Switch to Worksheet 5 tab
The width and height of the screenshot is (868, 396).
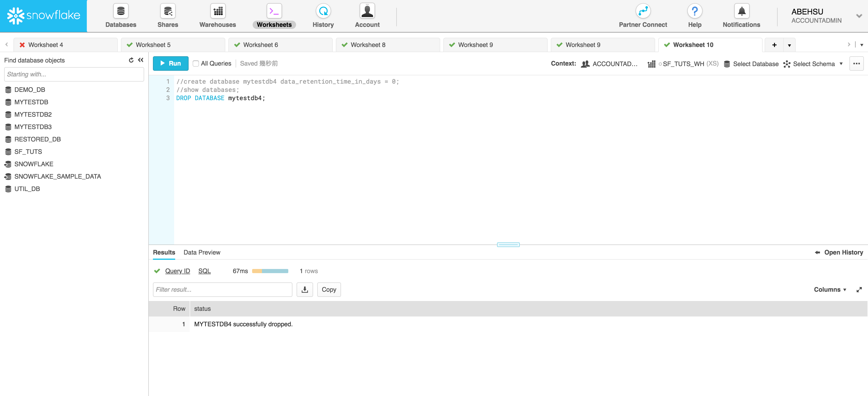click(173, 45)
